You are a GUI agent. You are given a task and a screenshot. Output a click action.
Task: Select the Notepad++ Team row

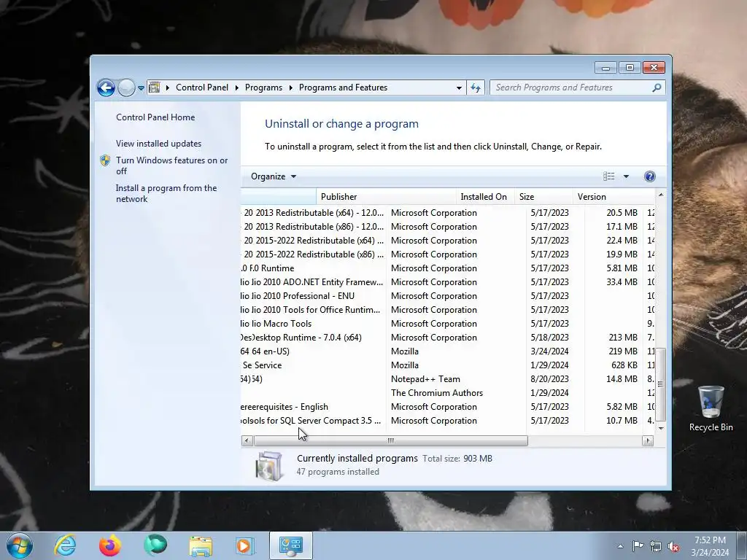[x=448, y=379]
